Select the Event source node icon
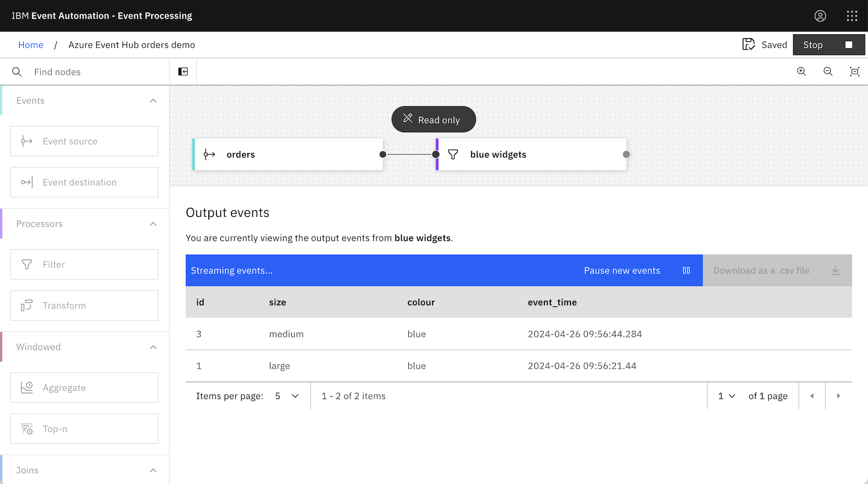This screenshot has width=868, height=484. click(x=27, y=141)
